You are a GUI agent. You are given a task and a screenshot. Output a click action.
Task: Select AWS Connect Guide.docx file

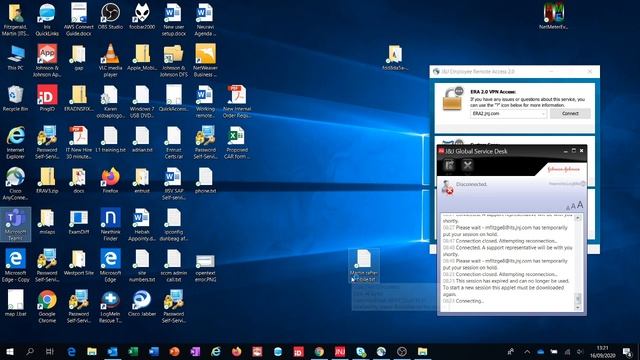coord(78,19)
